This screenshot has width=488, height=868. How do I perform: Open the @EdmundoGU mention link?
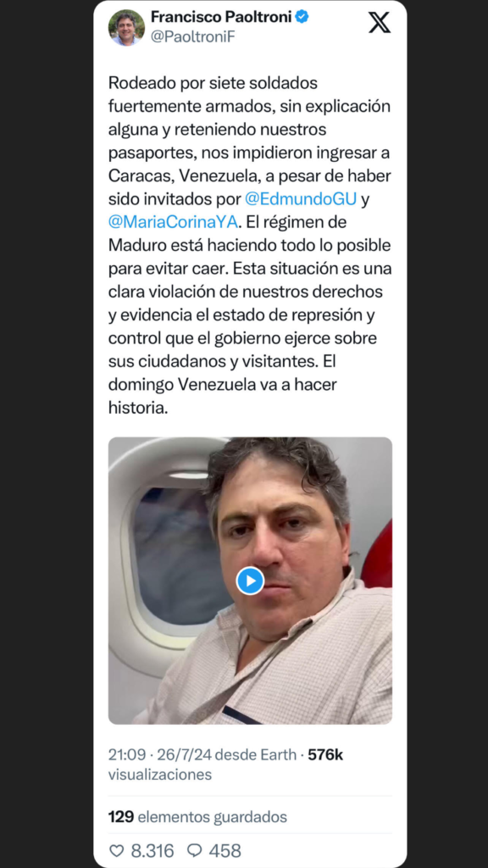tap(301, 198)
